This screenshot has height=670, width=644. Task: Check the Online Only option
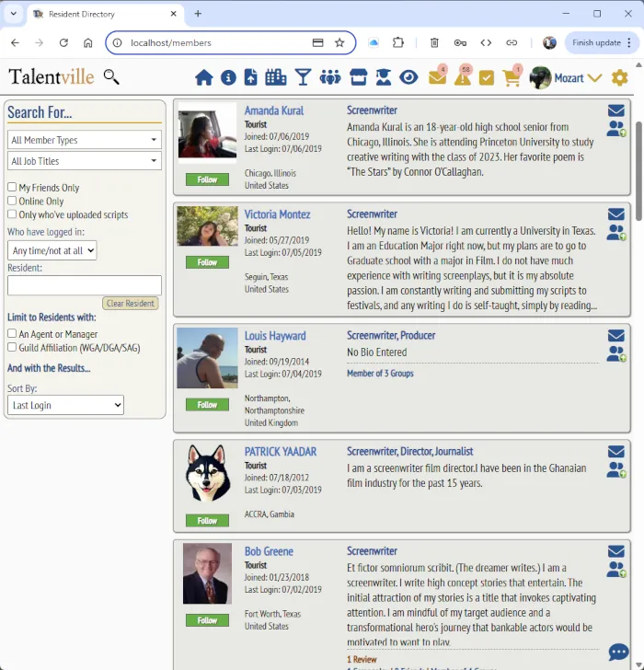coord(12,202)
